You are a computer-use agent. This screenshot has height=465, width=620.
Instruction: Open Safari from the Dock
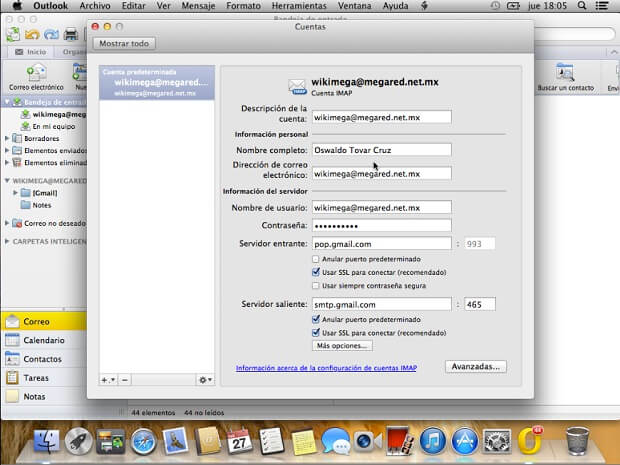[144, 441]
